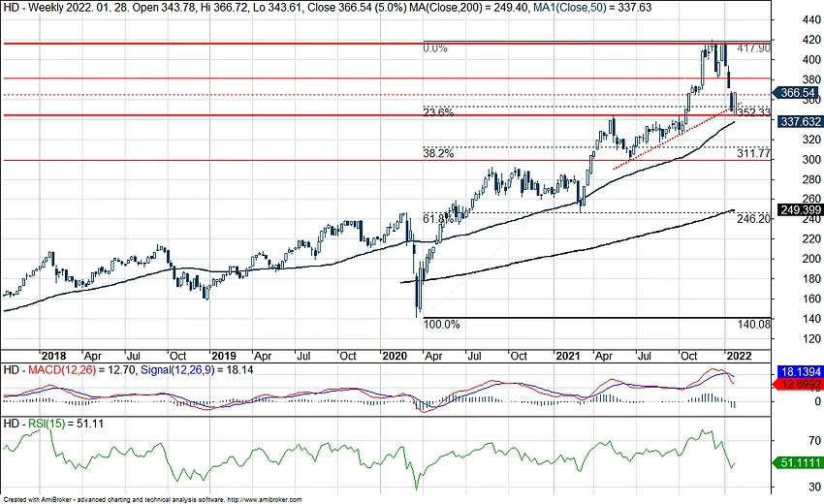This screenshot has height=504, width=824.
Task: Click the 2021 year label on time axis
Action: 568,356
